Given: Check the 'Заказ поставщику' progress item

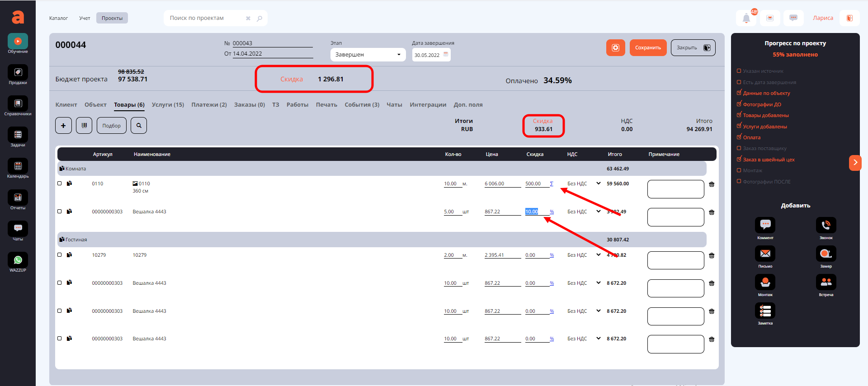Looking at the screenshot, I should coord(739,148).
